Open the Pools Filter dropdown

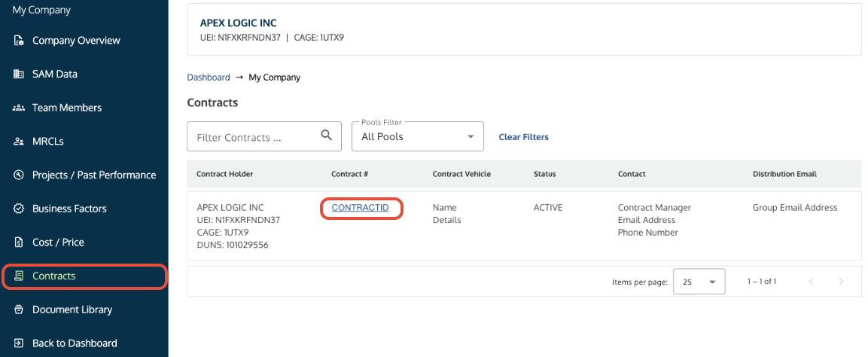[418, 136]
